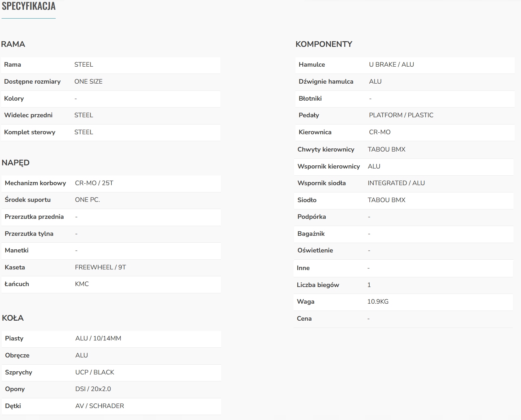Click the KOŁA section heading
The height and width of the screenshot is (420, 521).
[13, 318]
